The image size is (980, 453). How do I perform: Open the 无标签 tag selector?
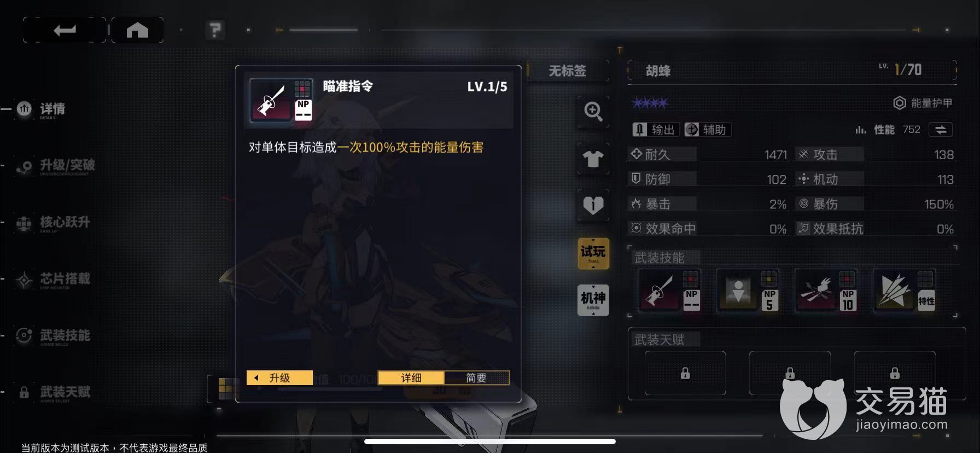click(568, 71)
